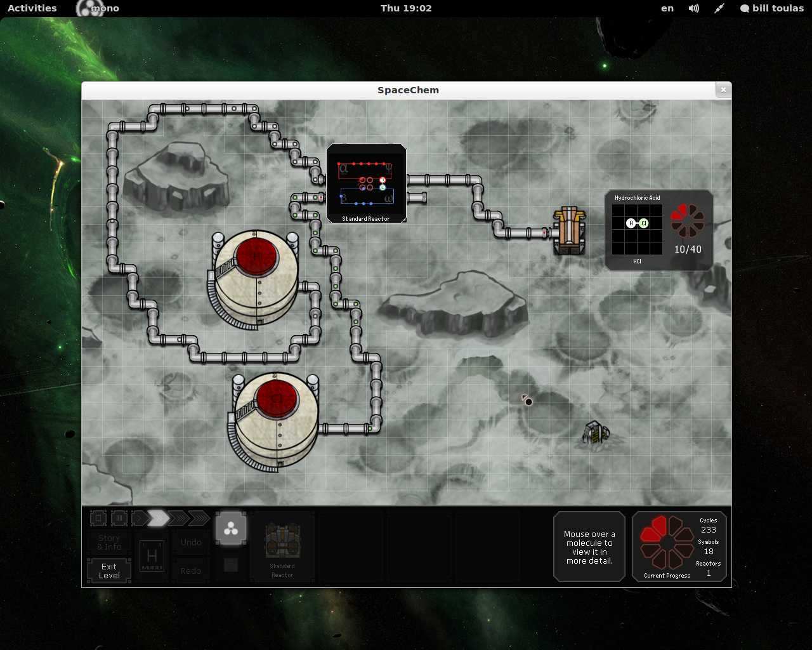This screenshot has width=812, height=650.
Task: Click the Stop simulation button
Action: tap(98, 519)
